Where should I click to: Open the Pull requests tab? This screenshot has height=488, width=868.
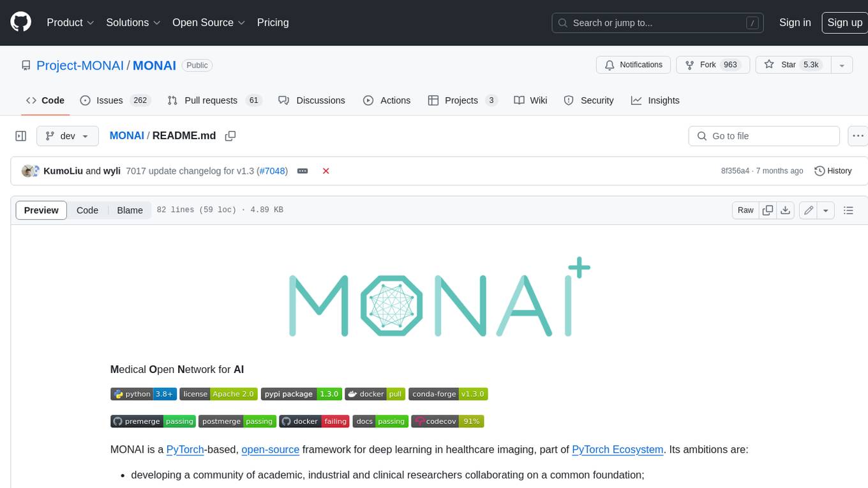[214, 100]
